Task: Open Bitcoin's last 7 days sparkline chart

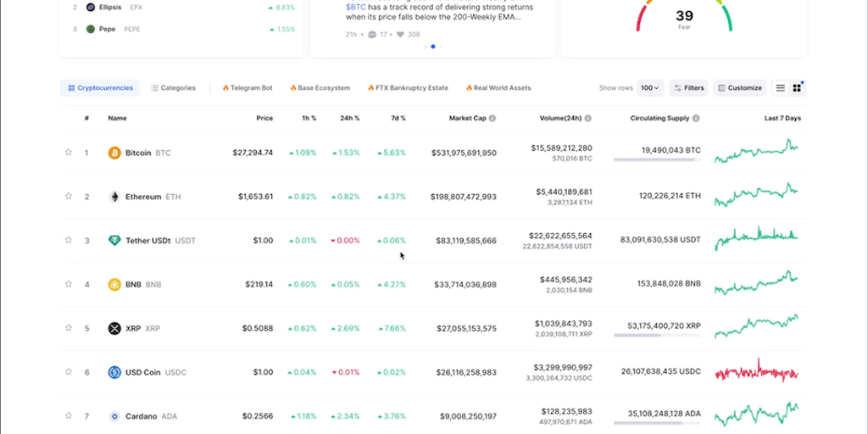Action: point(756,153)
